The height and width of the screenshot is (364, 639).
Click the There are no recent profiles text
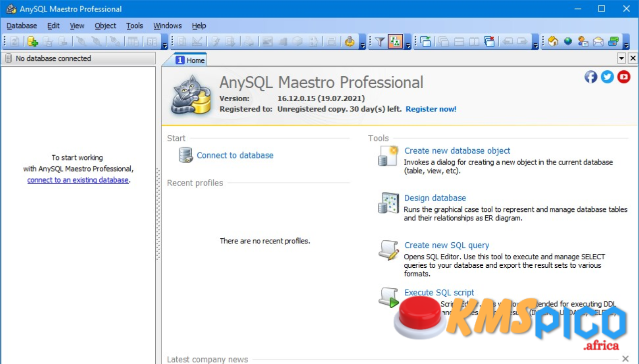[265, 241]
